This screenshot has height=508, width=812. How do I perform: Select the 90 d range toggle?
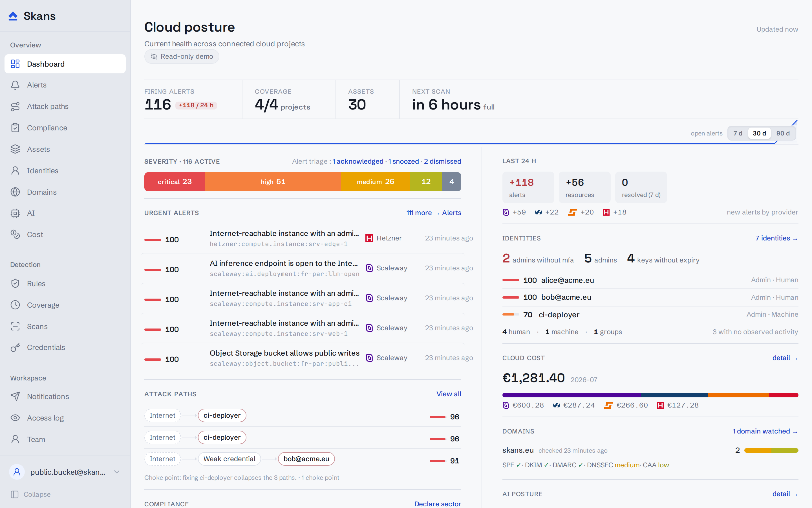783,133
